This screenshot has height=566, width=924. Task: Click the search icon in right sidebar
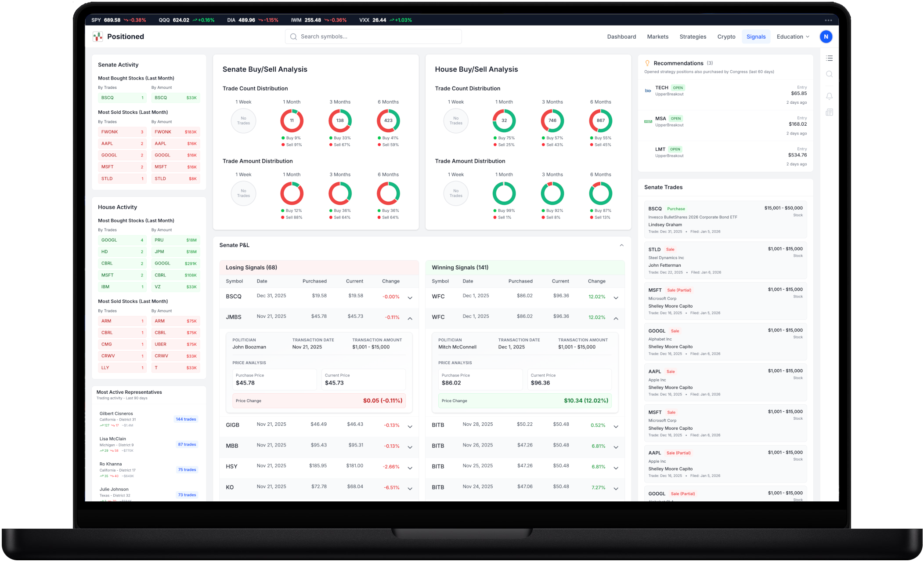(829, 74)
